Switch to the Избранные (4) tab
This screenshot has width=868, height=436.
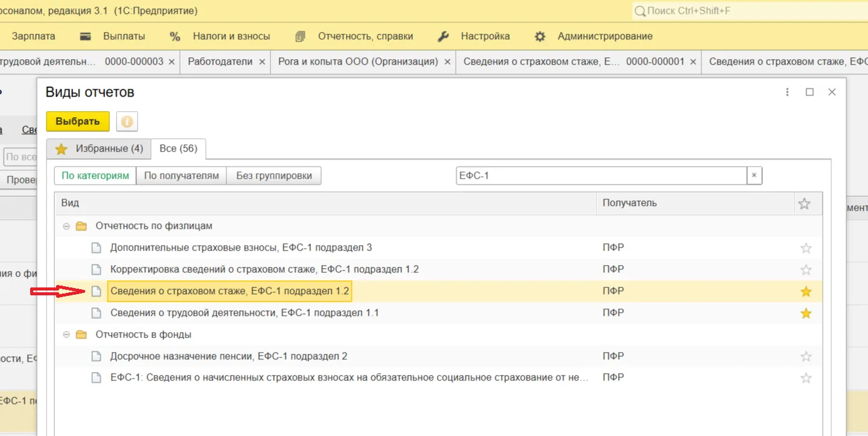pos(99,149)
